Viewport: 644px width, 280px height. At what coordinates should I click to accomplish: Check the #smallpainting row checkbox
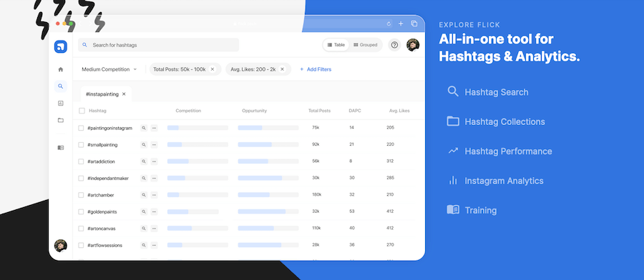click(81, 145)
